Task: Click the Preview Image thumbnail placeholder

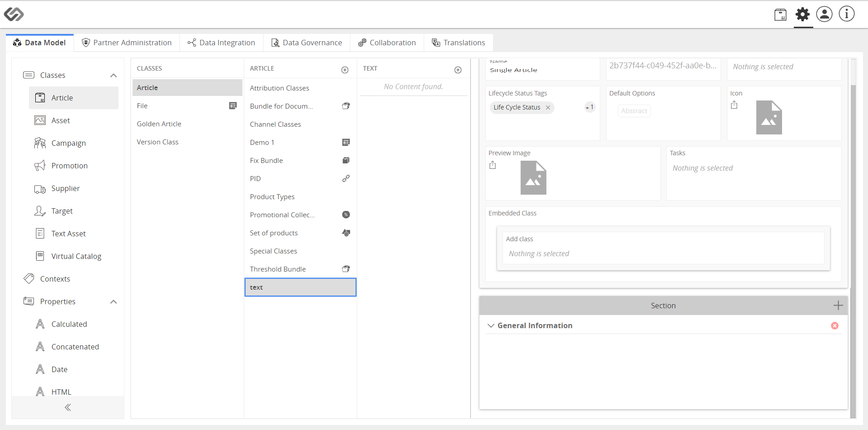Action: [x=533, y=177]
